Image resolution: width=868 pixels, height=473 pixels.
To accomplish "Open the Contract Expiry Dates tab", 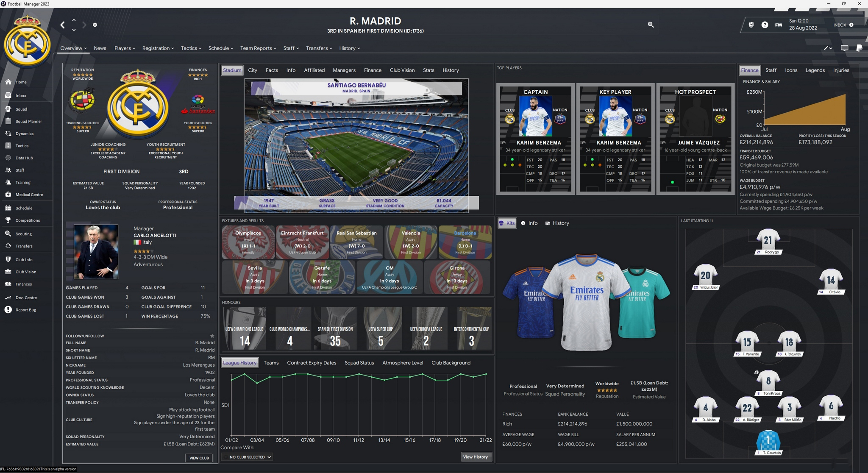I will point(312,363).
